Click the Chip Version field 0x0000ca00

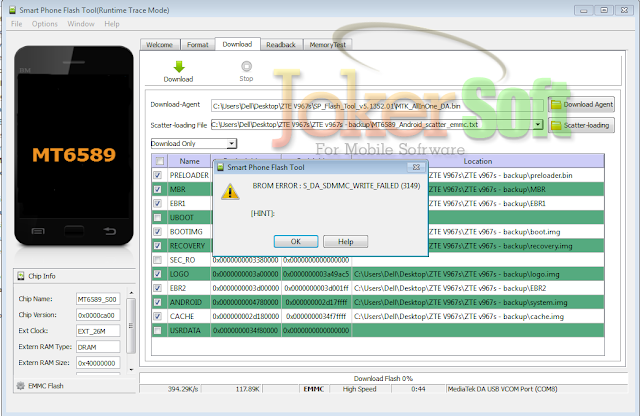98,315
